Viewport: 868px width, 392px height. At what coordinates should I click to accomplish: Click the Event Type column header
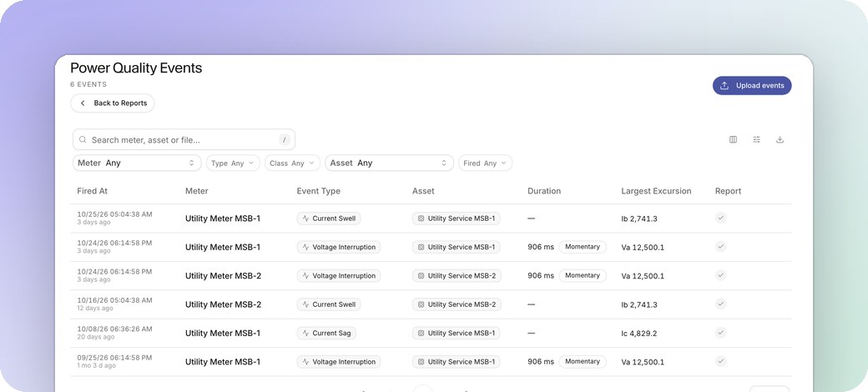click(x=318, y=191)
